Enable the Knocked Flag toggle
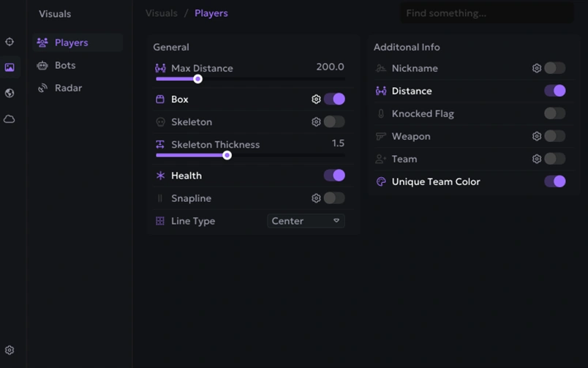 pos(554,113)
